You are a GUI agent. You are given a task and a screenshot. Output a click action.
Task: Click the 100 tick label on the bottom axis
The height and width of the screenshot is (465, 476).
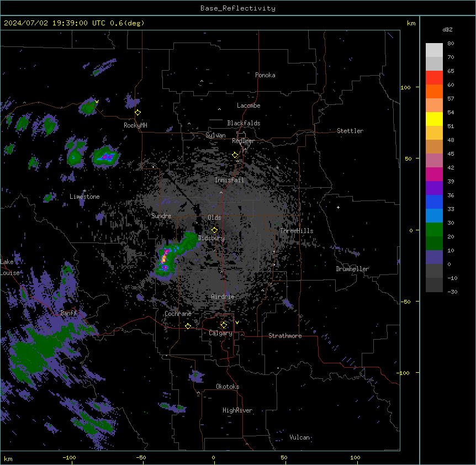pos(356,457)
